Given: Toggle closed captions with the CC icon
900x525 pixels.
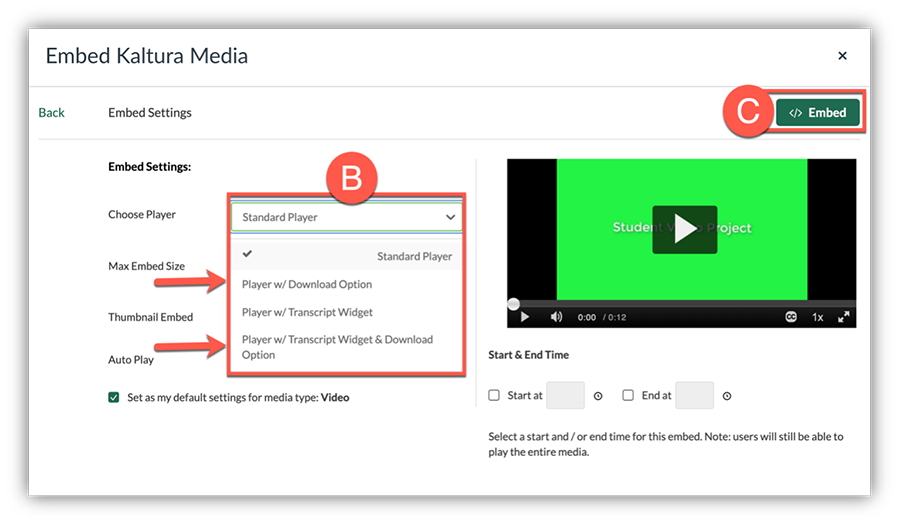Looking at the screenshot, I should tap(791, 317).
